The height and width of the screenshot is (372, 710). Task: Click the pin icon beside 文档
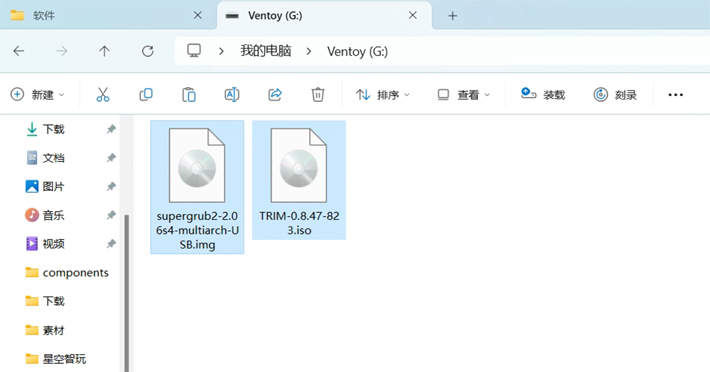(x=111, y=158)
